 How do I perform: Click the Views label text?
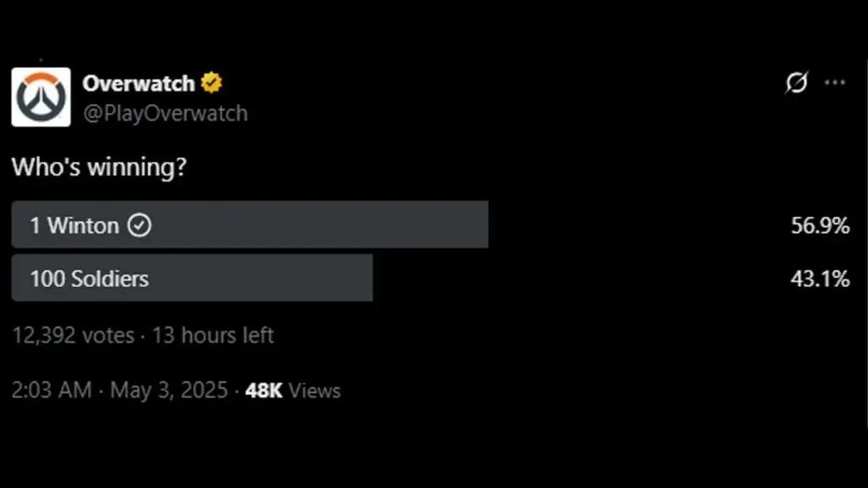coord(314,391)
